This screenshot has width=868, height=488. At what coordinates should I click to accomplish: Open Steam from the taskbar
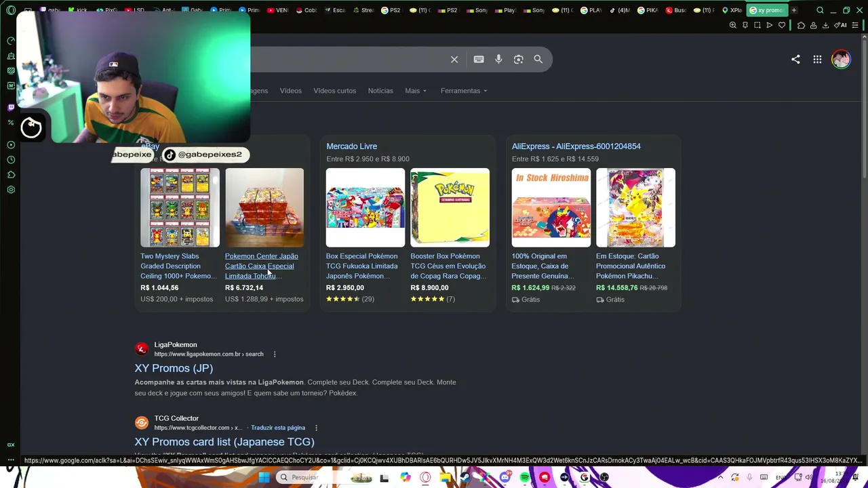465,477
